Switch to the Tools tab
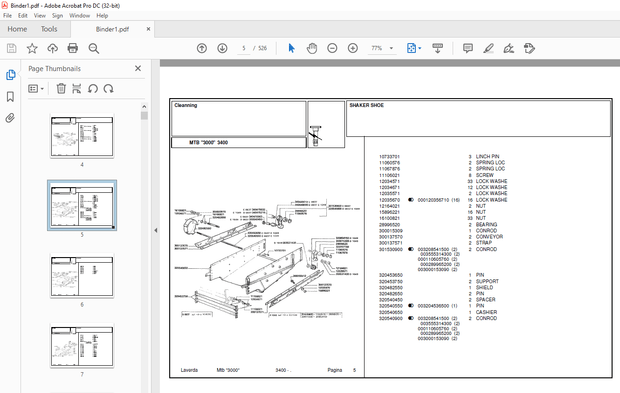This screenshot has width=620, height=393. pyautogui.click(x=49, y=29)
